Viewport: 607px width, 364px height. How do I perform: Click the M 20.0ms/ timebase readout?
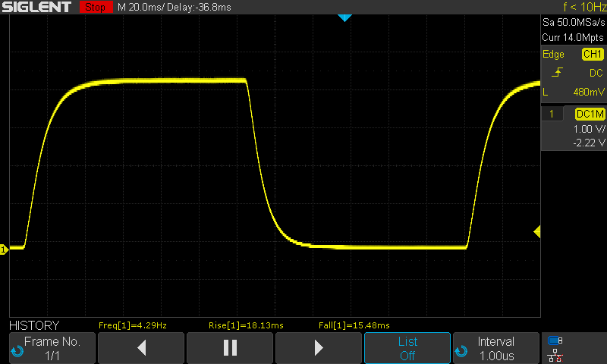141,8
